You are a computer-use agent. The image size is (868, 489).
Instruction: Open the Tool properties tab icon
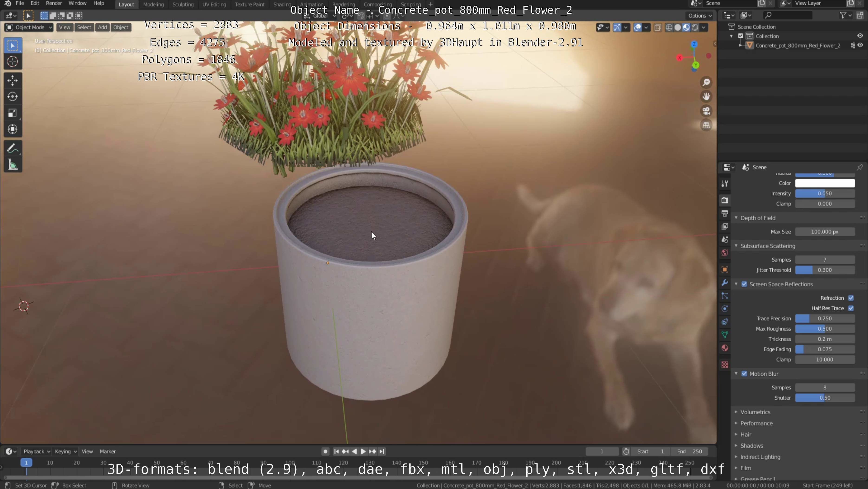point(725,183)
